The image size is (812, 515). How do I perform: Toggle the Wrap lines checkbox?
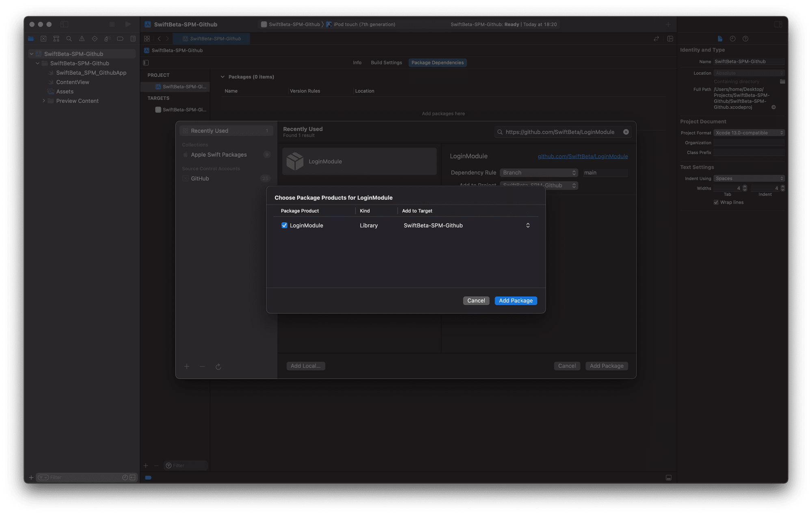716,202
